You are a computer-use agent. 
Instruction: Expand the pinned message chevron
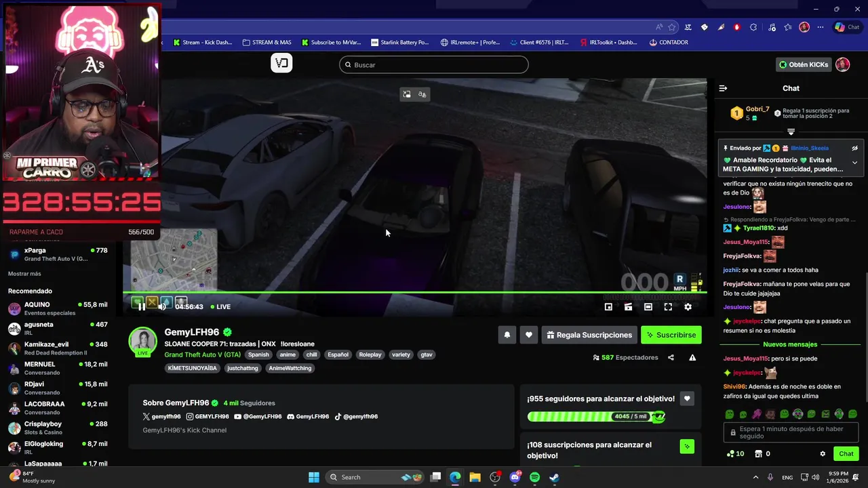click(854, 163)
